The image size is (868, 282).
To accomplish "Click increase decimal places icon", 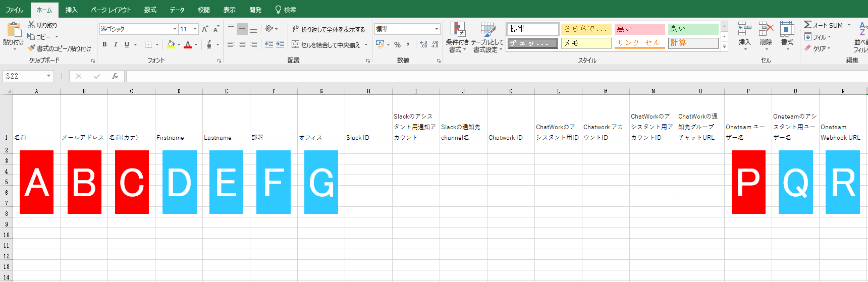I will pos(423,44).
